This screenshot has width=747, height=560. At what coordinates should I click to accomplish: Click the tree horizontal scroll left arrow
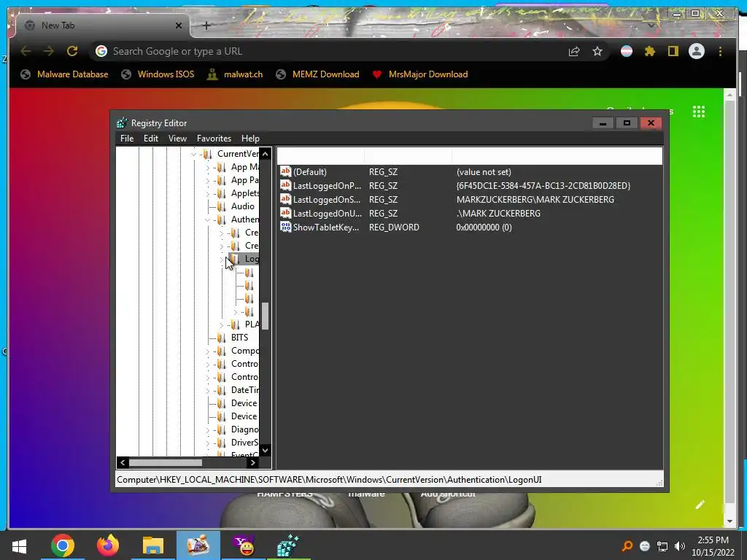(123, 462)
